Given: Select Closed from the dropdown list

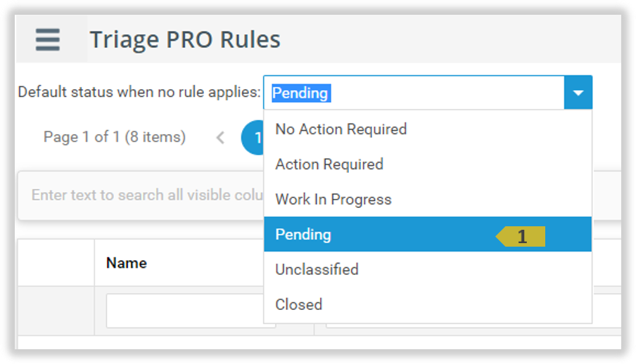Looking at the screenshot, I should [299, 305].
